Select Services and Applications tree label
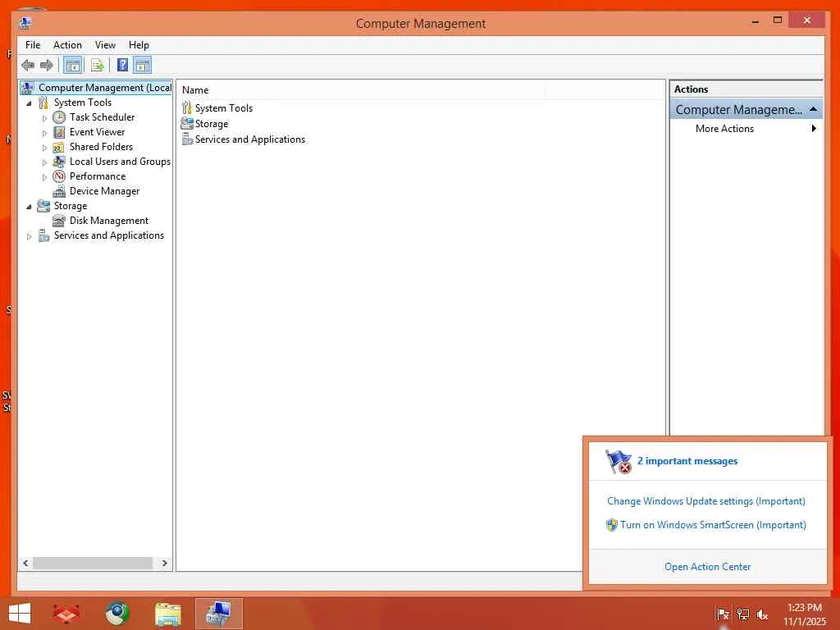840x630 pixels. tap(109, 235)
